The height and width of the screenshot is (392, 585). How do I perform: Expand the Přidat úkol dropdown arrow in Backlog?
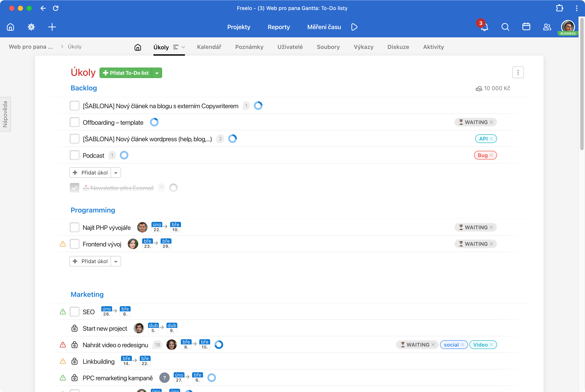[116, 173]
